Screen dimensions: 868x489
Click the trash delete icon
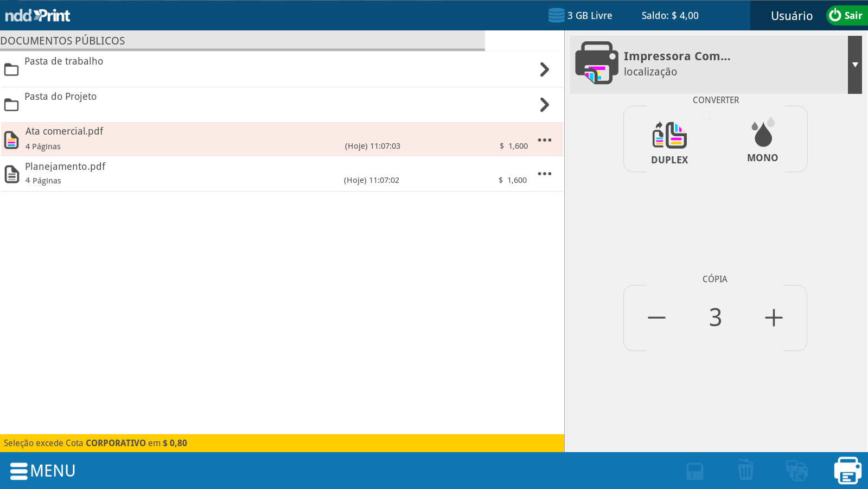(745, 470)
